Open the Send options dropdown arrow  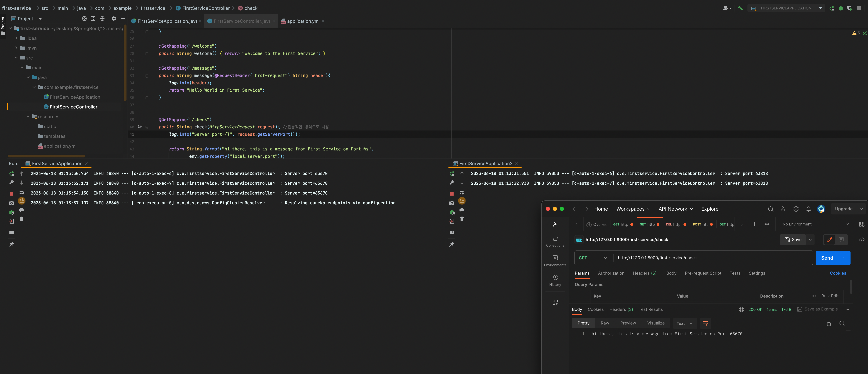click(845, 258)
